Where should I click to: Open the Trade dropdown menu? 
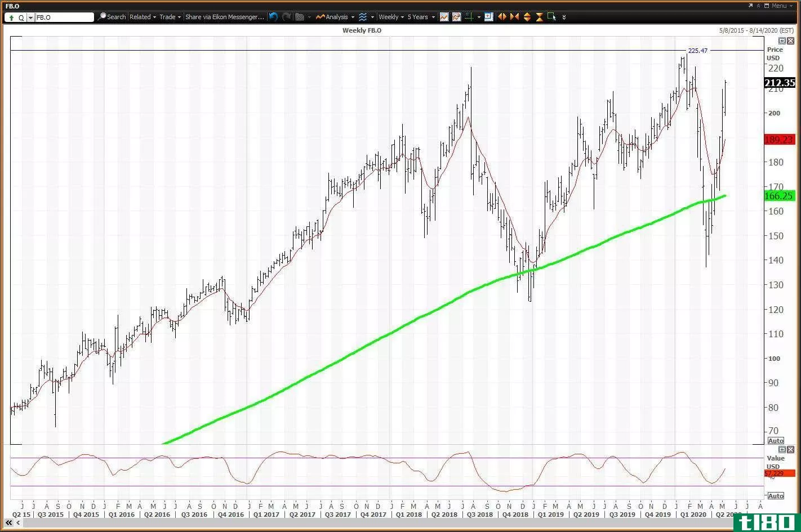[x=170, y=17]
